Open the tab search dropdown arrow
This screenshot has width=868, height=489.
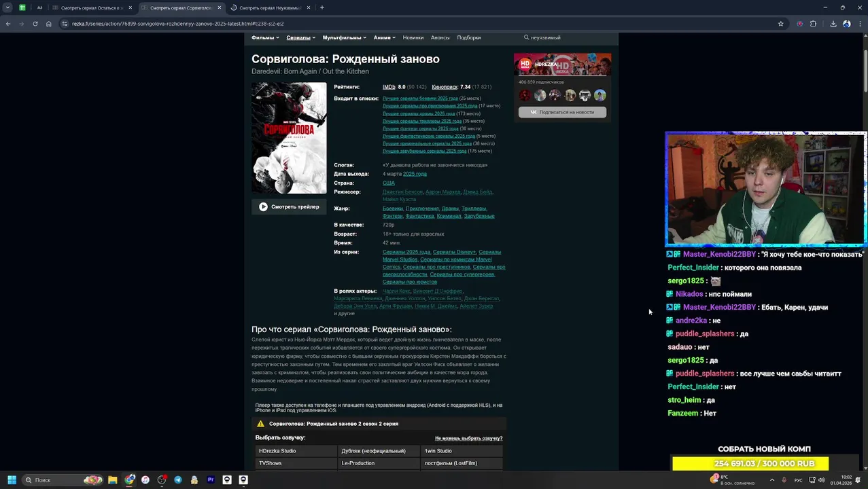pos(7,7)
